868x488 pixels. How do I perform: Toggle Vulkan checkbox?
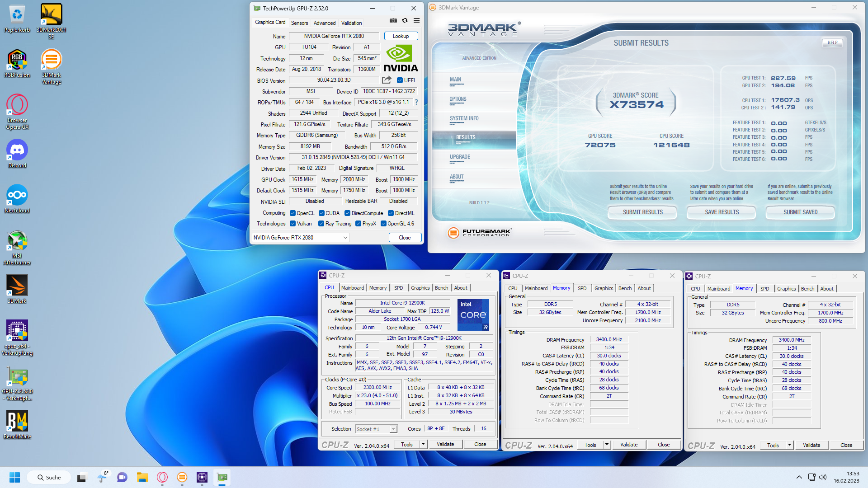[292, 224]
